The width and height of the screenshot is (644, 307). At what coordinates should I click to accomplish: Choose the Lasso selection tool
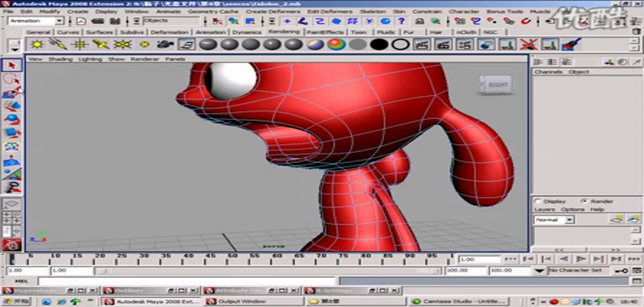point(12,78)
